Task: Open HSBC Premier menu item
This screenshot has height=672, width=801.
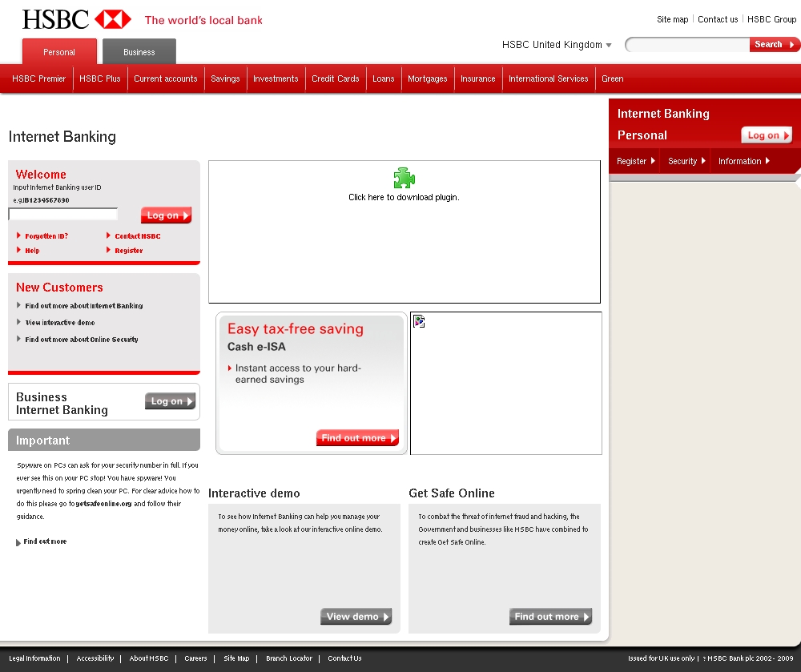Action: [38, 78]
